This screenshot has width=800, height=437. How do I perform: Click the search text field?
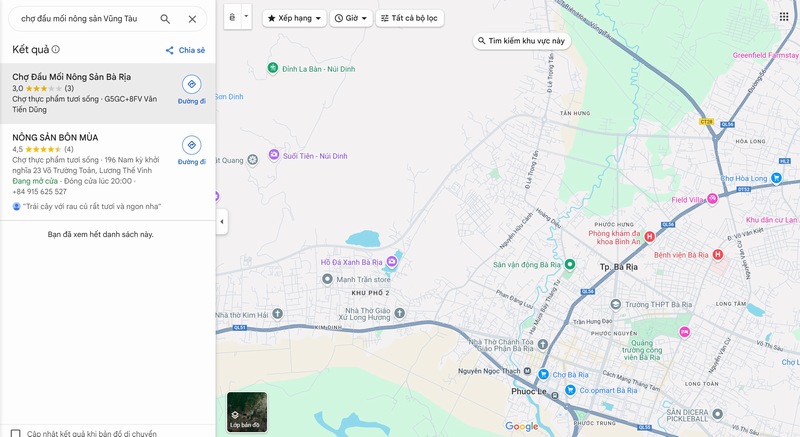click(x=85, y=19)
